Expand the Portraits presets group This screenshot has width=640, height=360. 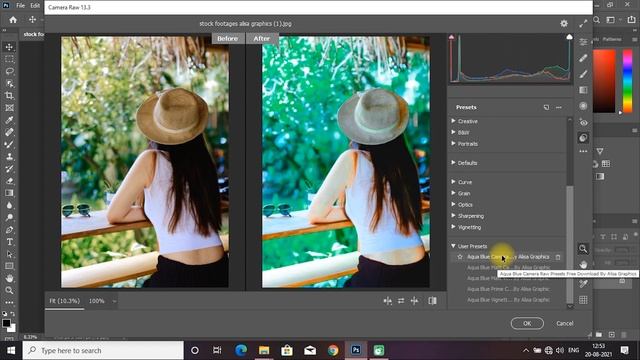tap(453, 144)
